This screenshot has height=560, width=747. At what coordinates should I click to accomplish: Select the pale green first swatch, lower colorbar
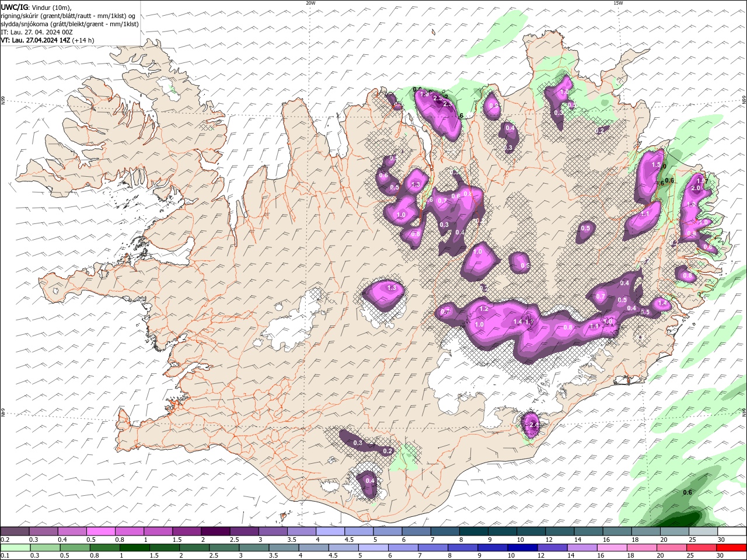[x=15, y=548]
